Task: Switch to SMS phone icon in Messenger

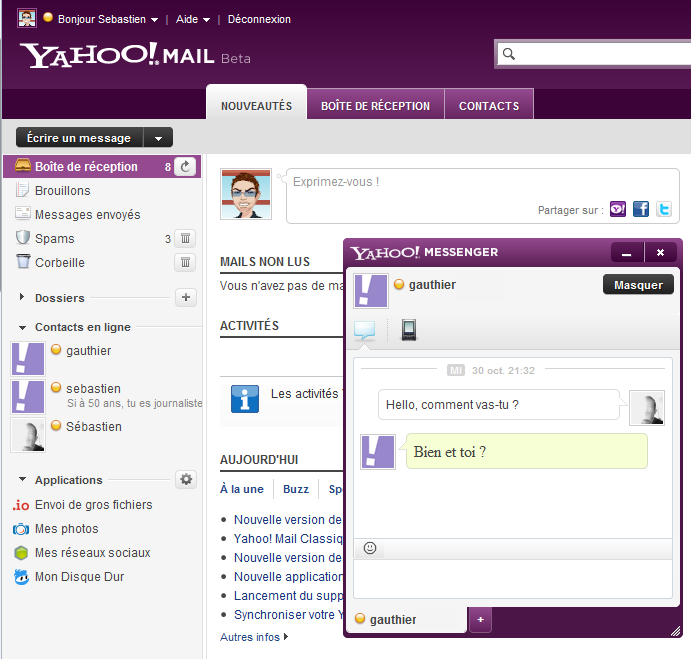Action: [409, 329]
